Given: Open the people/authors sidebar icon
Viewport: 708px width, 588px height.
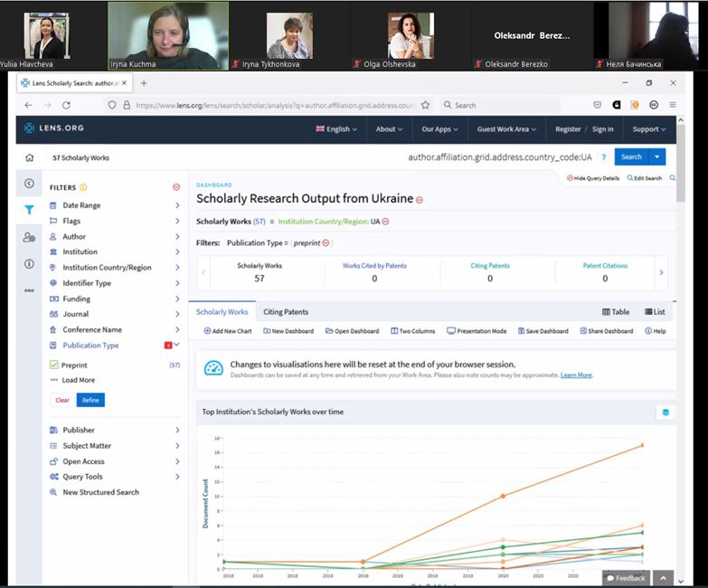Looking at the screenshot, I should coord(29,237).
